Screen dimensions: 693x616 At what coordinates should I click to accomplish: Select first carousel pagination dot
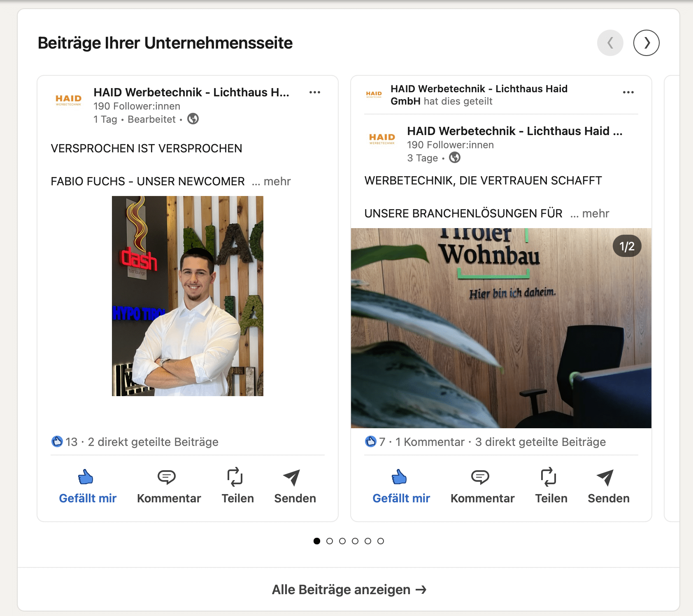click(x=317, y=541)
